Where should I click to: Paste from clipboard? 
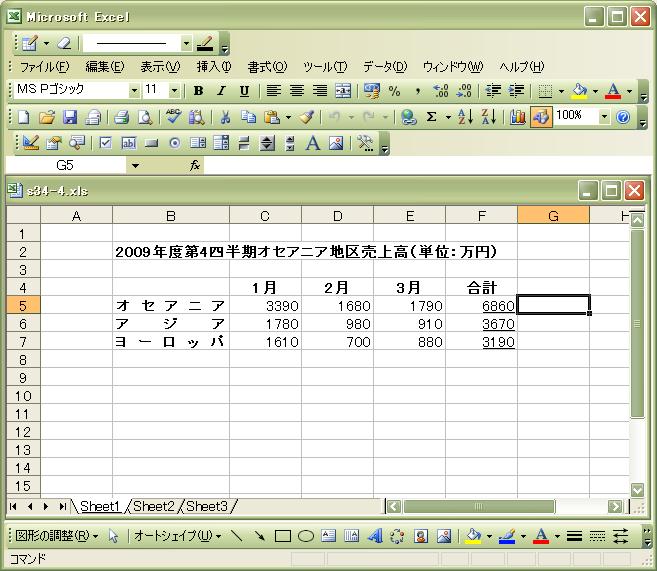[272, 117]
